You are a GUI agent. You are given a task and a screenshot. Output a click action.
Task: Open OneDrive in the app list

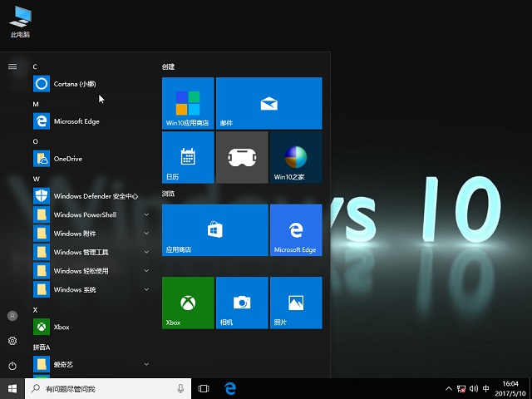point(91,159)
